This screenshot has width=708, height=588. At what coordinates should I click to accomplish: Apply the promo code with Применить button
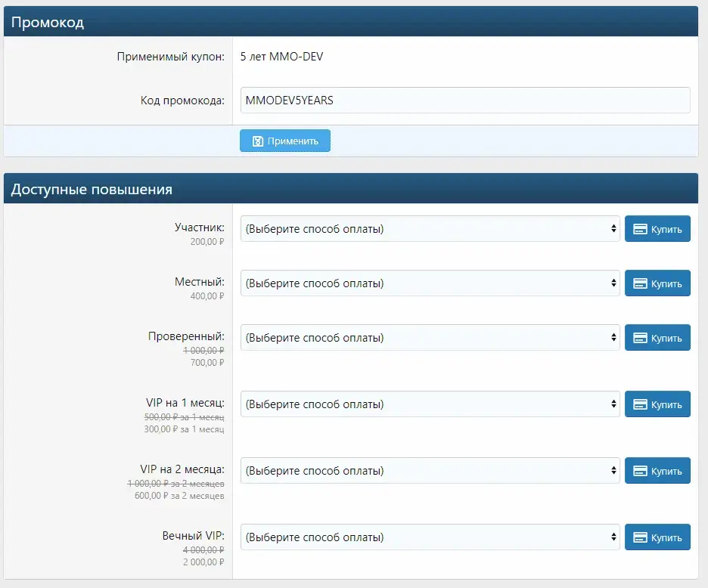point(285,141)
